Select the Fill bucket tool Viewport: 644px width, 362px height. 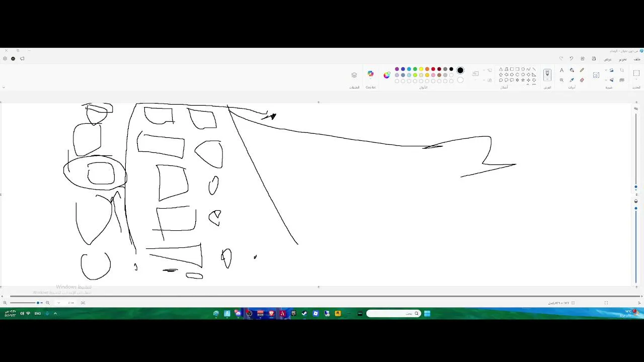click(x=572, y=70)
